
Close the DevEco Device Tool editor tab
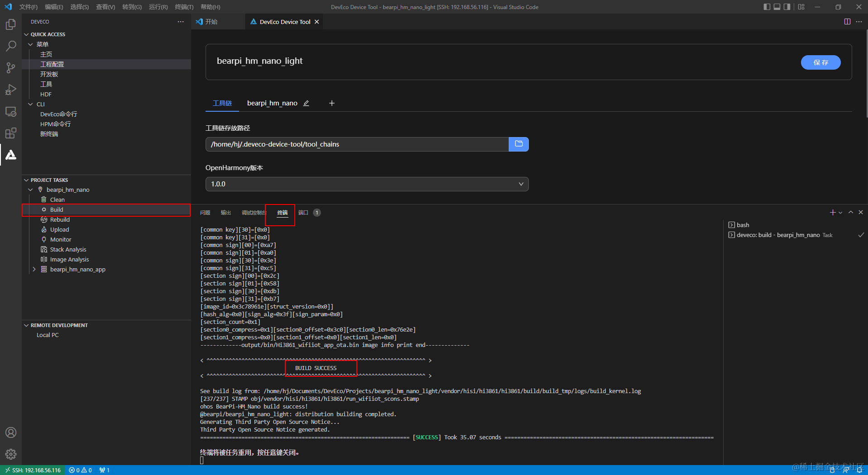317,22
